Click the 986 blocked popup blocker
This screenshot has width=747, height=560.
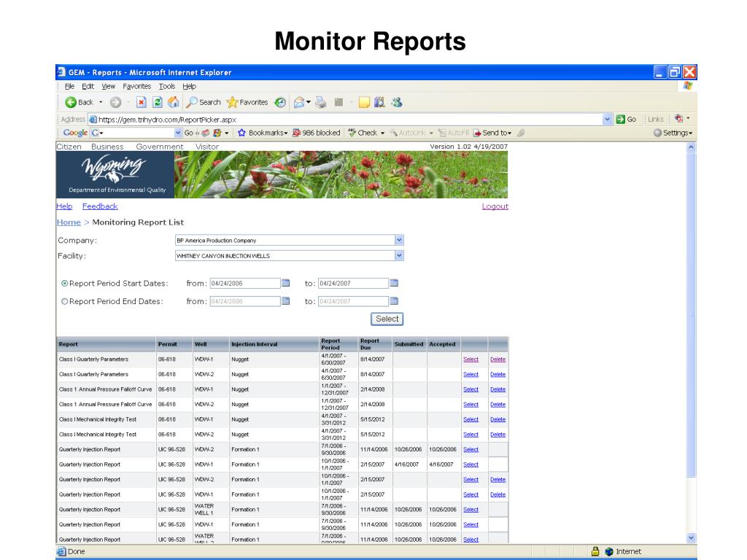(317, 133)
